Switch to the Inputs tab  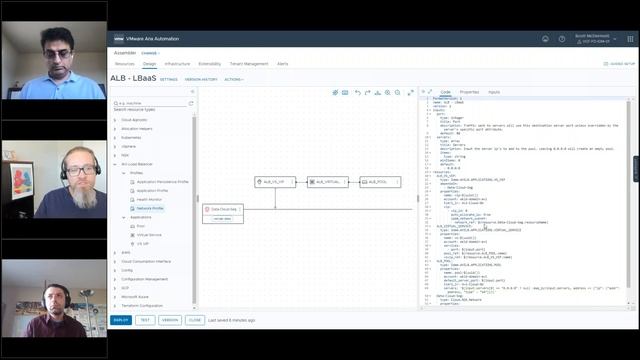click(494, 92)
